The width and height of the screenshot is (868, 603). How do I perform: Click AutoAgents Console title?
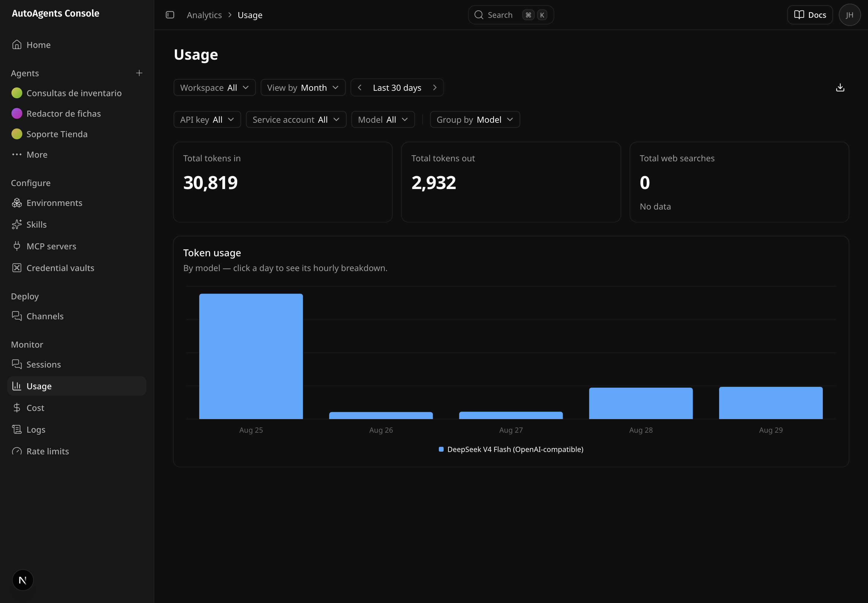click(x=55, y=13)
